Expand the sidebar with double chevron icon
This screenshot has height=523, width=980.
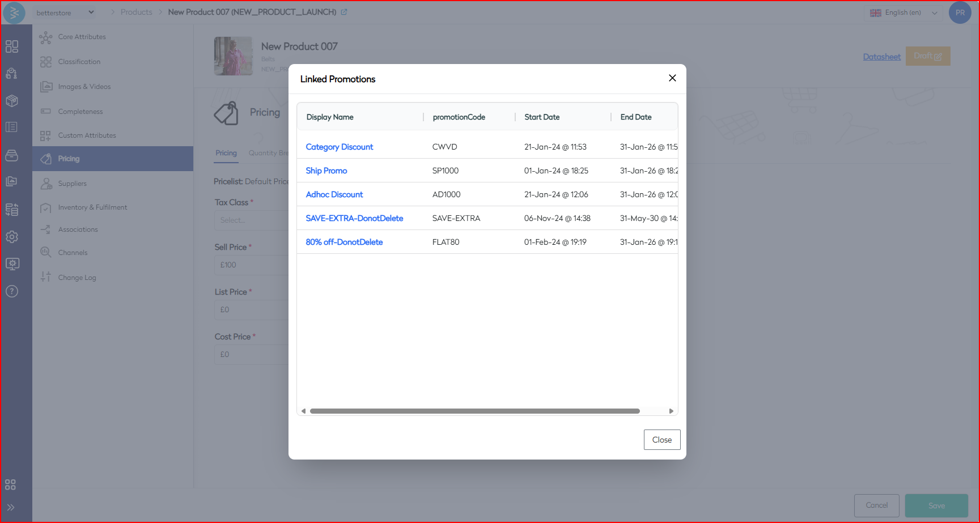(x=11, y=507)
